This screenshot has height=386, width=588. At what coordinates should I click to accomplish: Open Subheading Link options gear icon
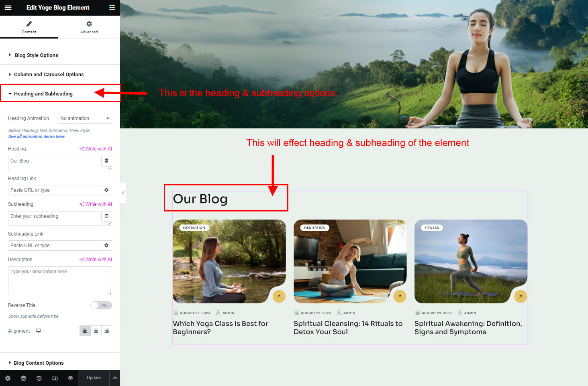click(x=106, y=246)
